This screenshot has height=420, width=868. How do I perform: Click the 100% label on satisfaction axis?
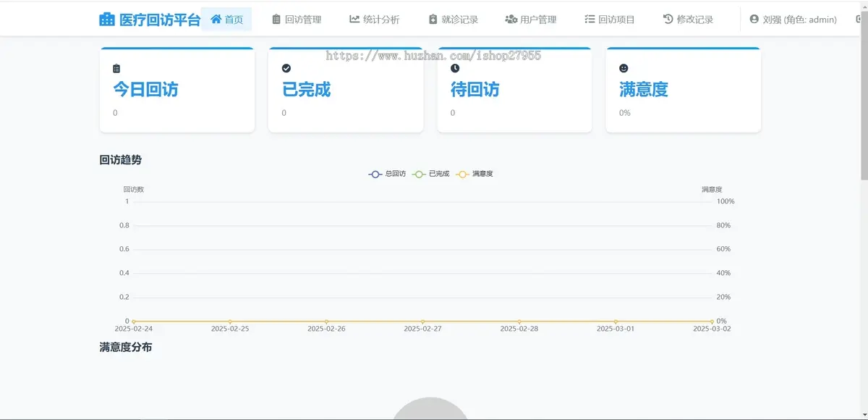pos(726,201)
